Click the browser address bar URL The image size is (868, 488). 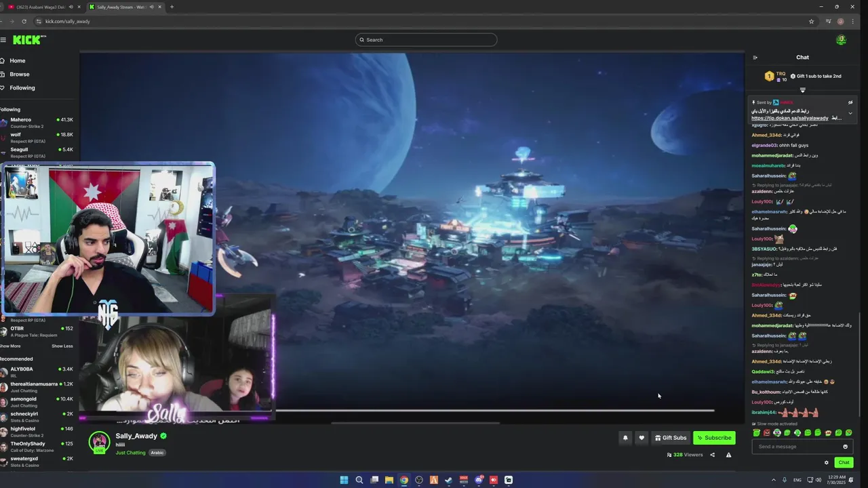coord(68,21)
